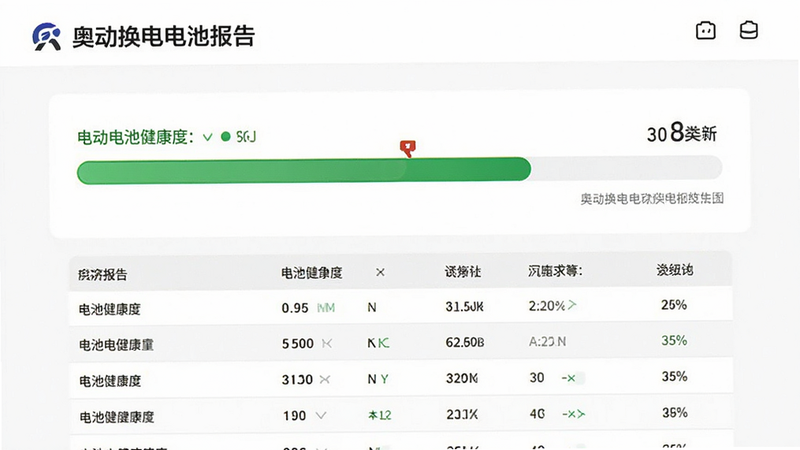Click the green battery health progress bar
The image size is (800, 450).
(x=304, y=170)
